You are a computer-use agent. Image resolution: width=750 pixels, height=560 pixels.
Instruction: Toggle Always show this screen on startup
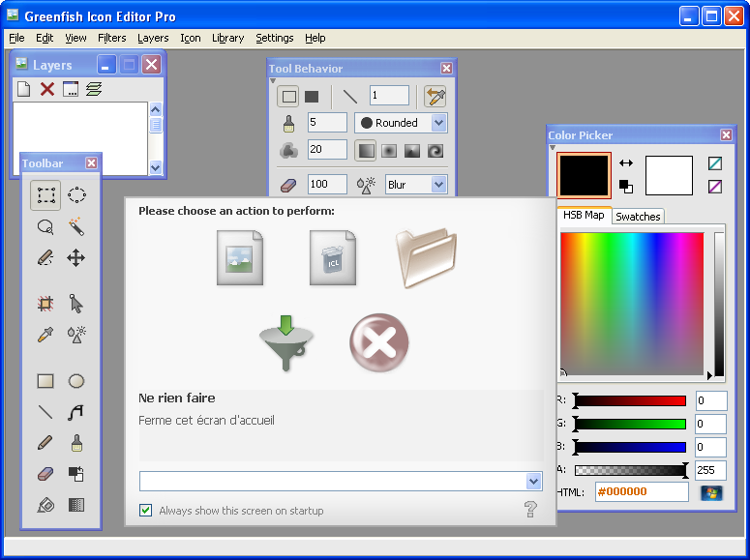146,511
